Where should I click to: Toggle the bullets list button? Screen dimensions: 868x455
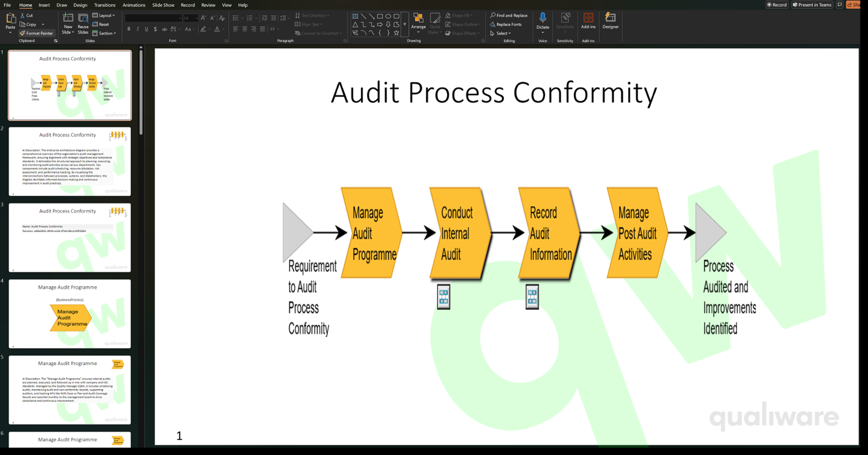coord(237,18)
